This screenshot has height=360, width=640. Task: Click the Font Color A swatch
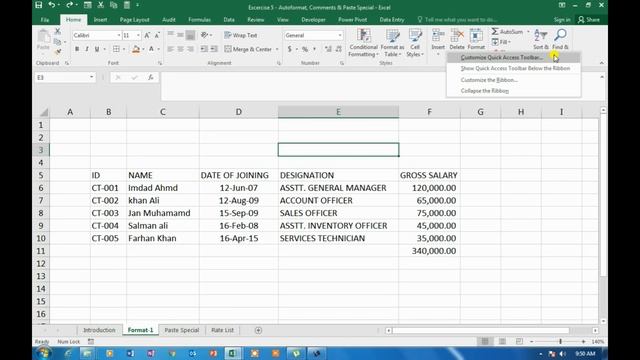151,49
